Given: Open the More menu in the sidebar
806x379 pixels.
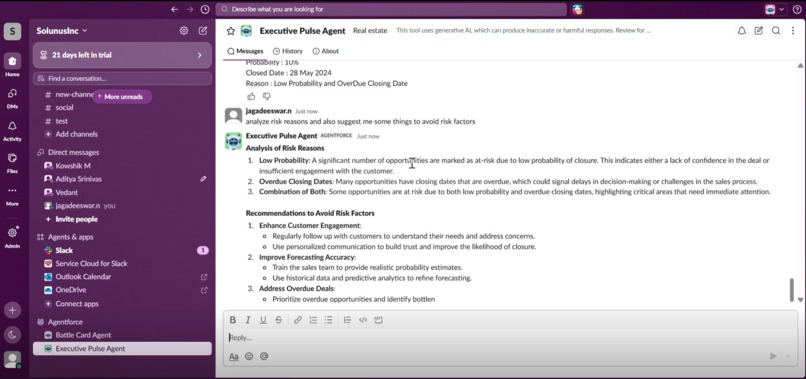Looking at the screenshot, I should pyautogui.click(x=12, y=195).
